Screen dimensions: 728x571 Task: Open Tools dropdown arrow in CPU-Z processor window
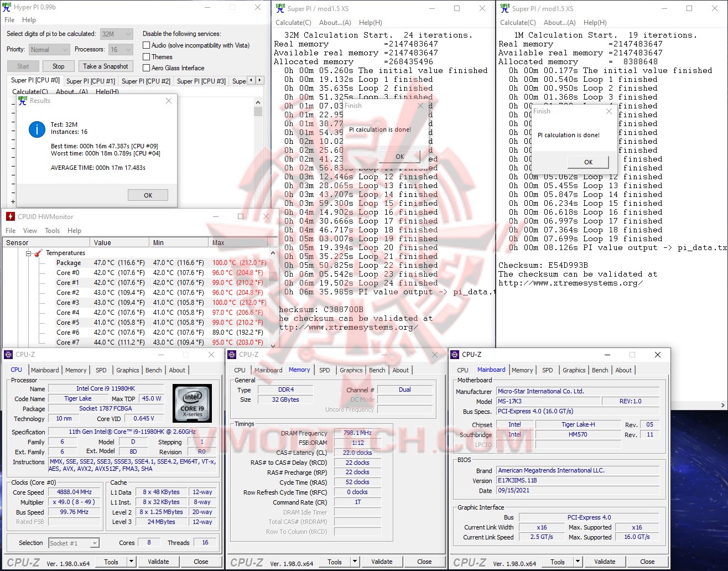pyautogui.click(x=131, y=562)
